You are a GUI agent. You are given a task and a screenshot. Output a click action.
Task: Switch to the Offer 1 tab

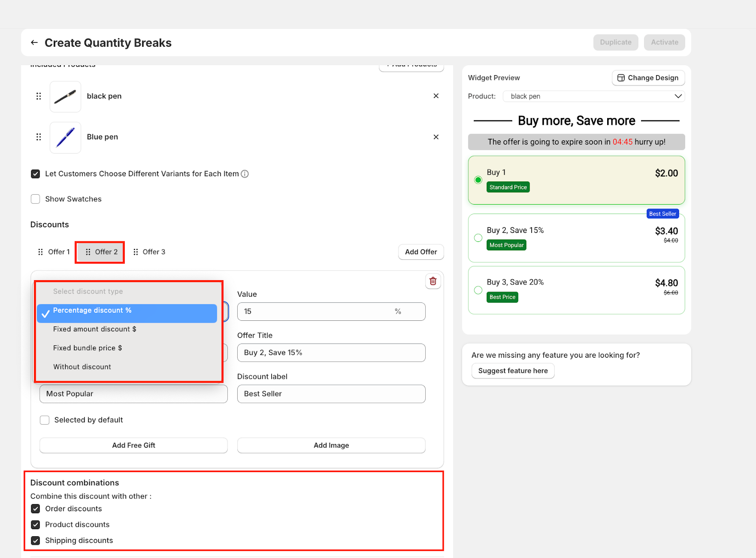pos(54,252)
